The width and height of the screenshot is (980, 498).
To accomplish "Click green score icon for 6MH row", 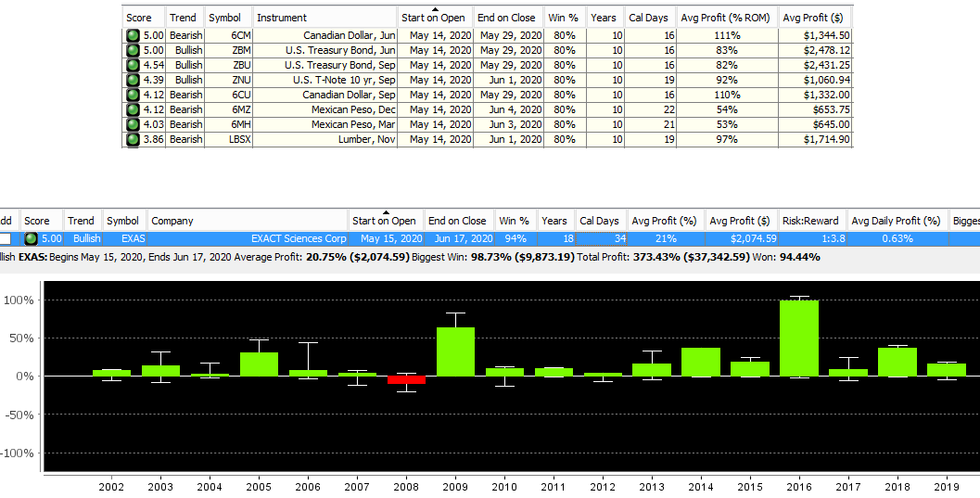I will click(133, 125).
